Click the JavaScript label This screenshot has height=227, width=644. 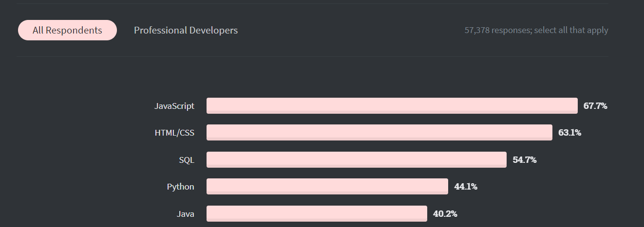(174, 106)
